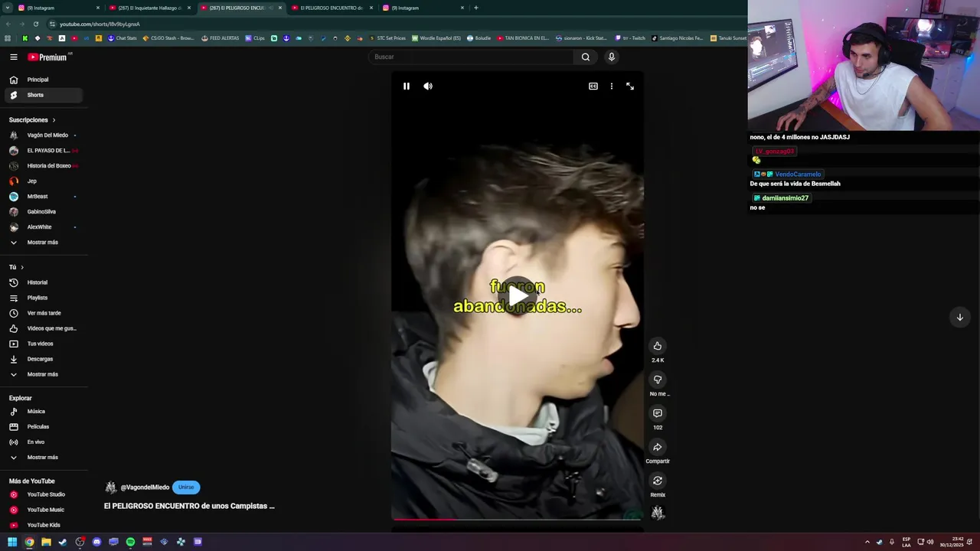Expand Mostrar más under Descargas
This screenshot has width=980, height=551.
click(44, 374)
